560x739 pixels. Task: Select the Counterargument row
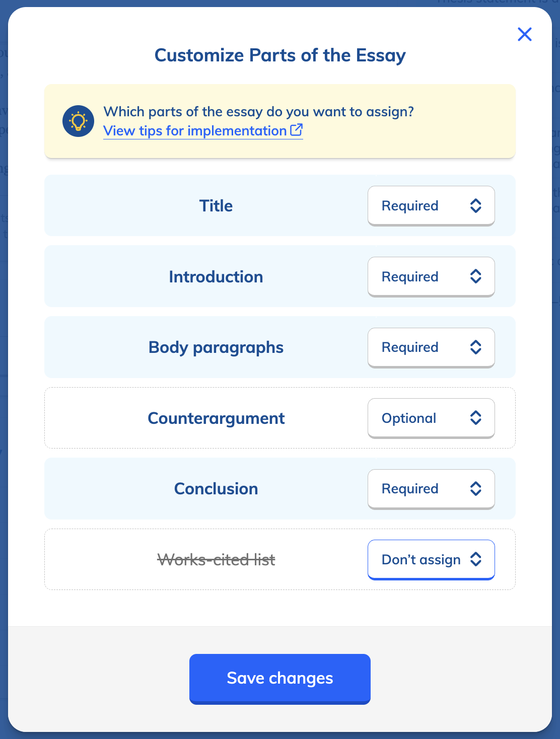point(216,418)
